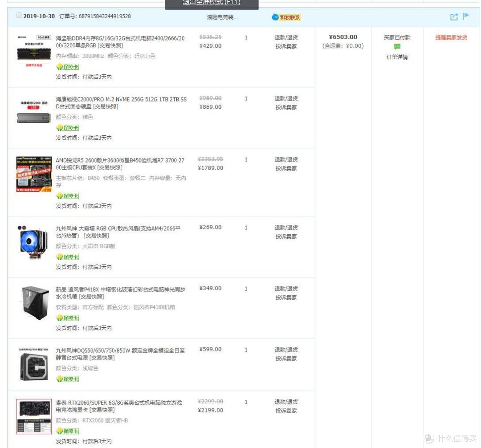Exit fullscreen via the F11 banner
The width and height of the screenshot is (481, 448).
(x=212, y=3)
